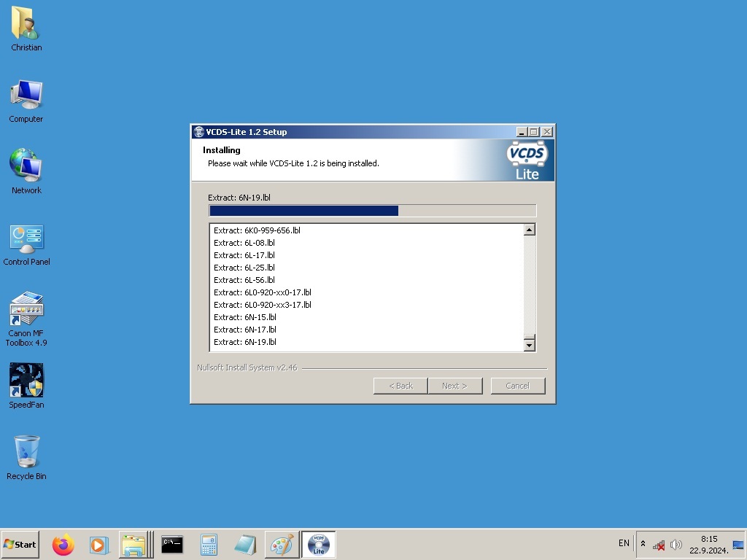
Task: Open the Christian user folder icon
Action: click(x=26, y=28)
